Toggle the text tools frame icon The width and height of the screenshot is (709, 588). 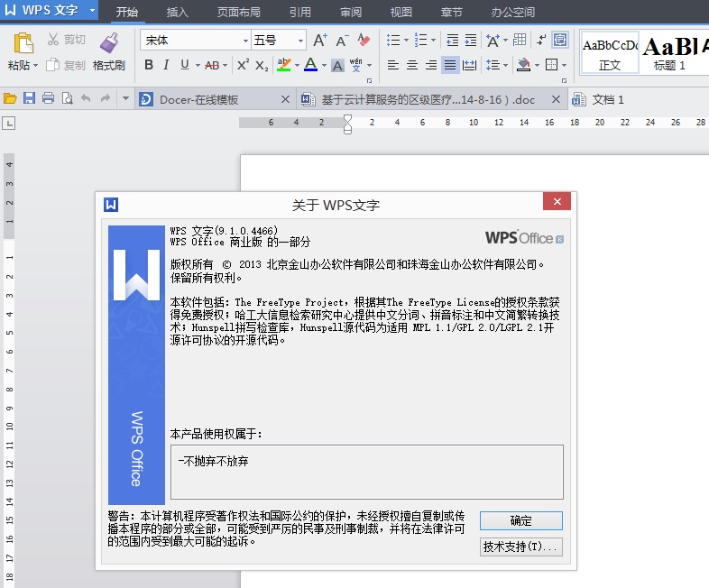(560, 40)
